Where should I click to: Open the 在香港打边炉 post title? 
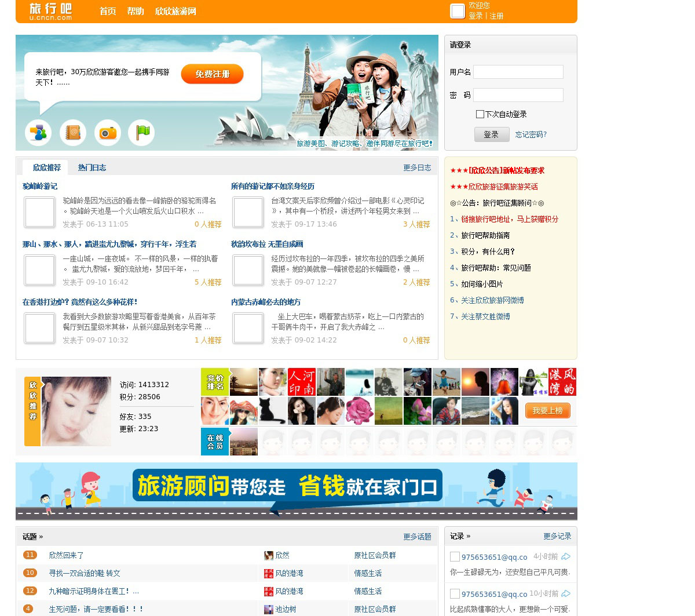tap(80, 302)
